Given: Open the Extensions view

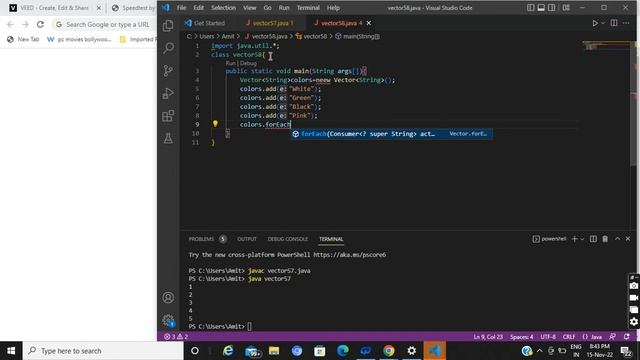Looking at the screenshot, I should click(x=168, y=116).
